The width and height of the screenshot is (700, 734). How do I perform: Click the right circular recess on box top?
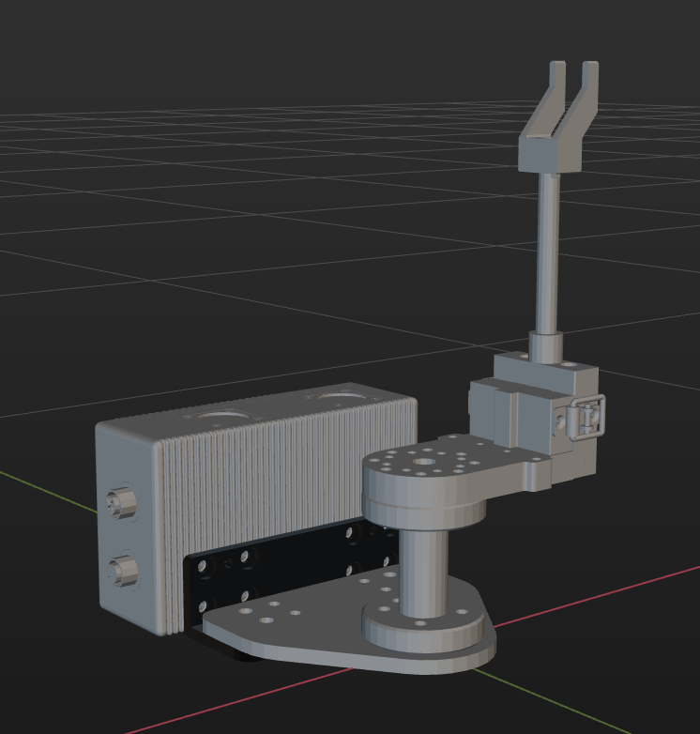click(x=337, y=398)
